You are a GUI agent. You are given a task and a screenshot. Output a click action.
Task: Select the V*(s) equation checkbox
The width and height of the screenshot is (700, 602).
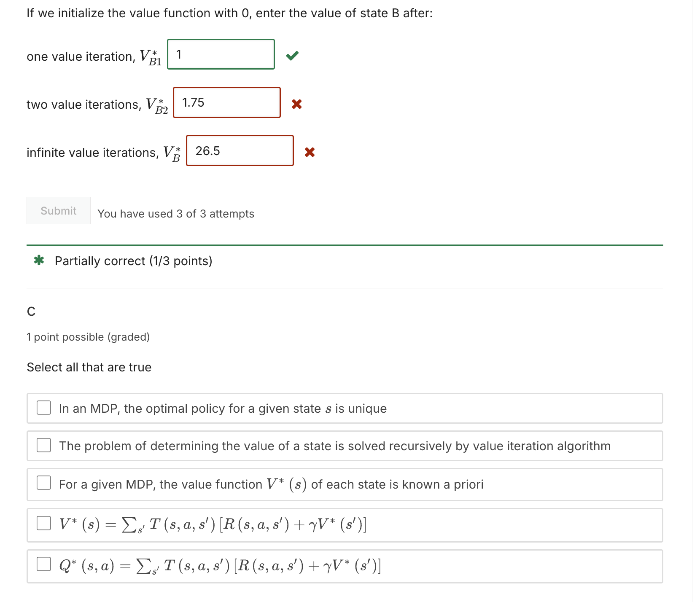coord(43,524)
